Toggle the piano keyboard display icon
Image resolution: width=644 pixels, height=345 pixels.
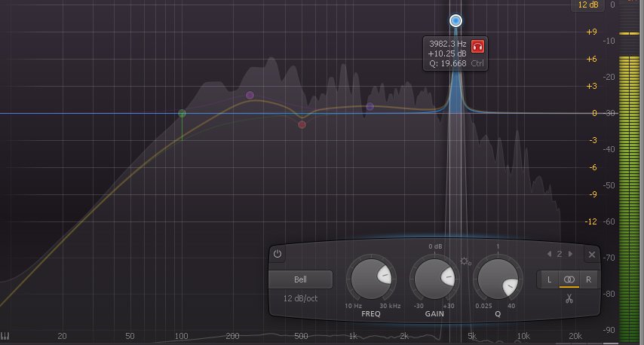[x=5, y=336]
